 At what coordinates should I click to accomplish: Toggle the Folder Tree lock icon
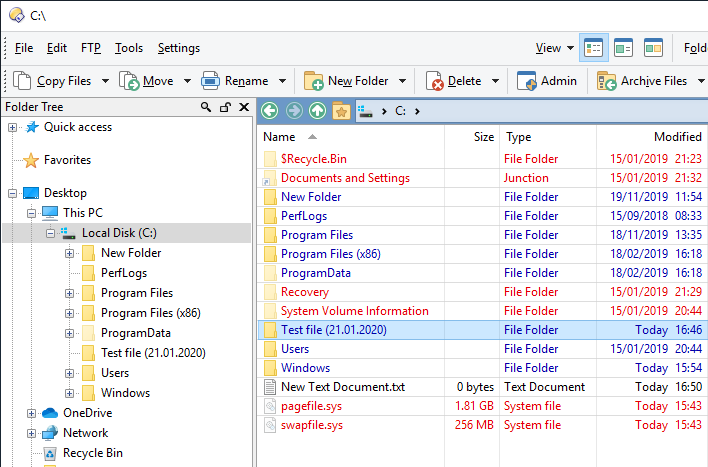tap(225, 107)
